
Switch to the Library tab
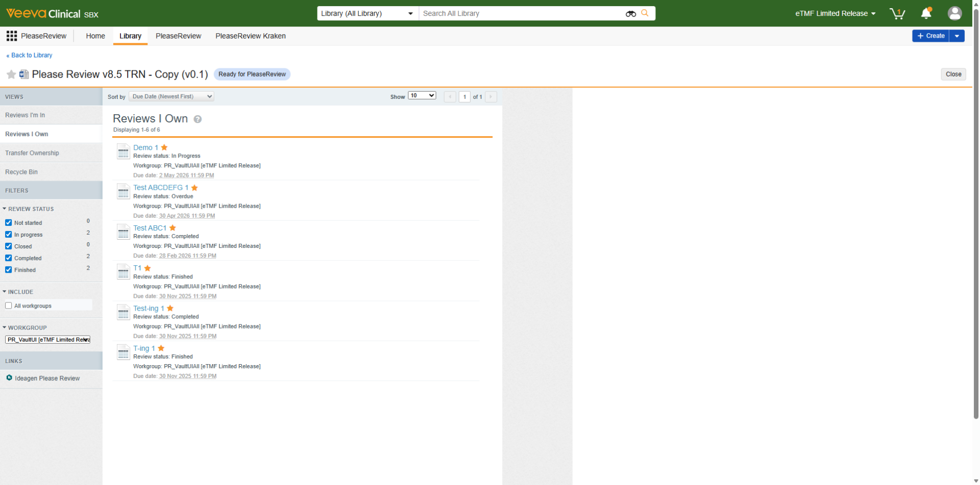pyautogui.click(x=130, y=36)
